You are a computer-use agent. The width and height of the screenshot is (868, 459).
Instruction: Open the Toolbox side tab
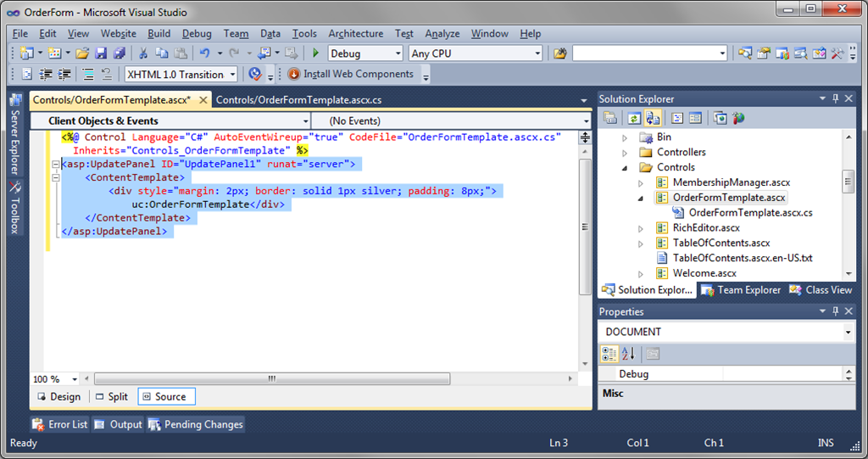[x=15, y=207]
